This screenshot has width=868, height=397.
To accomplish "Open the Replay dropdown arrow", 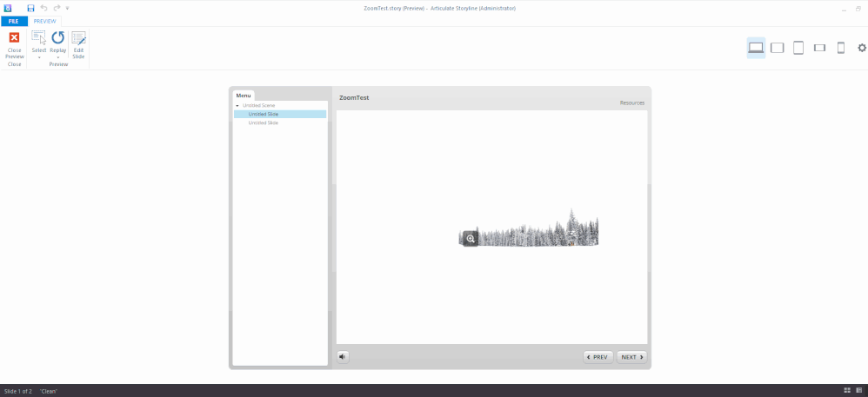I will click(57, 57).
